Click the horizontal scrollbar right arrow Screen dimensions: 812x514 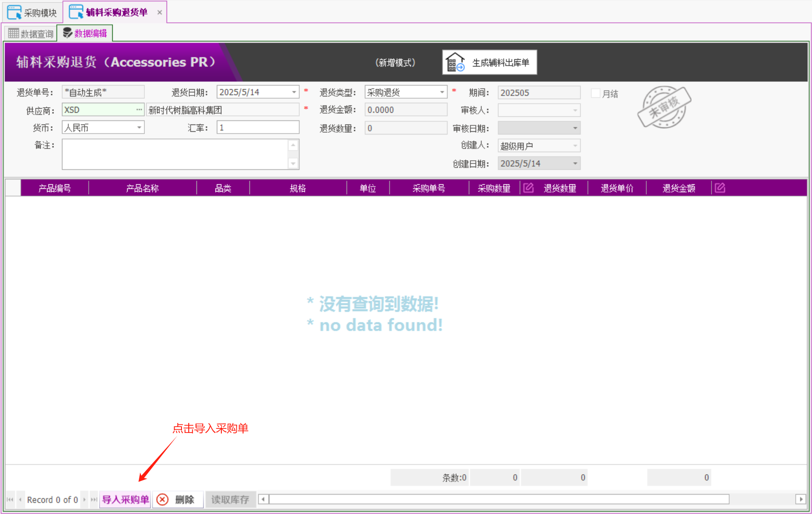[x=801, y=499]
